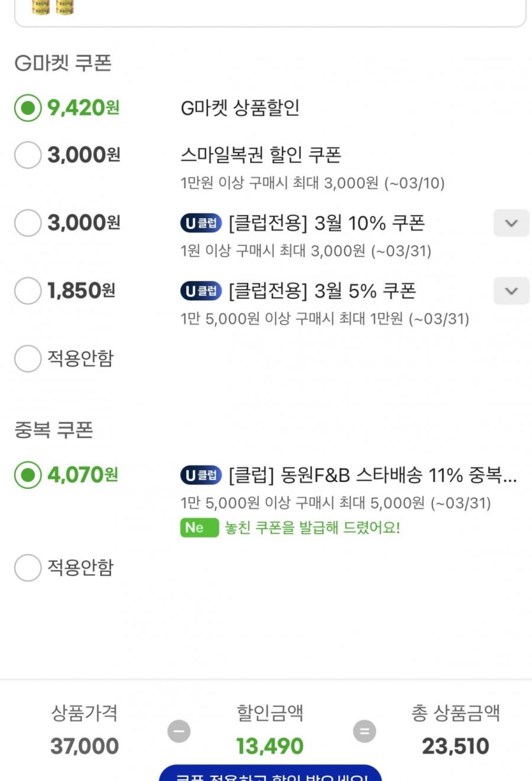Screen dimensions: 532x781
Task: Choose the 1,850원 클럽전용 3월 5% coupon radio
Action: 28,291
